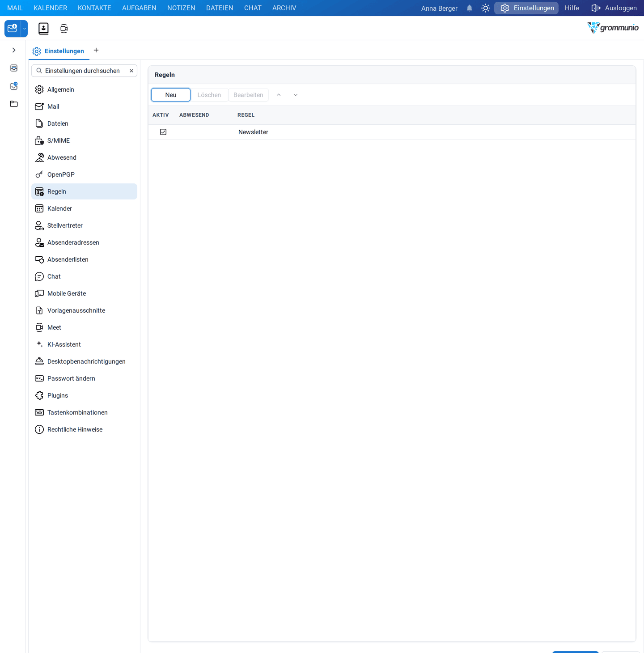
Task: Open the S/MIME settings category
Action: tap(84, 140)
